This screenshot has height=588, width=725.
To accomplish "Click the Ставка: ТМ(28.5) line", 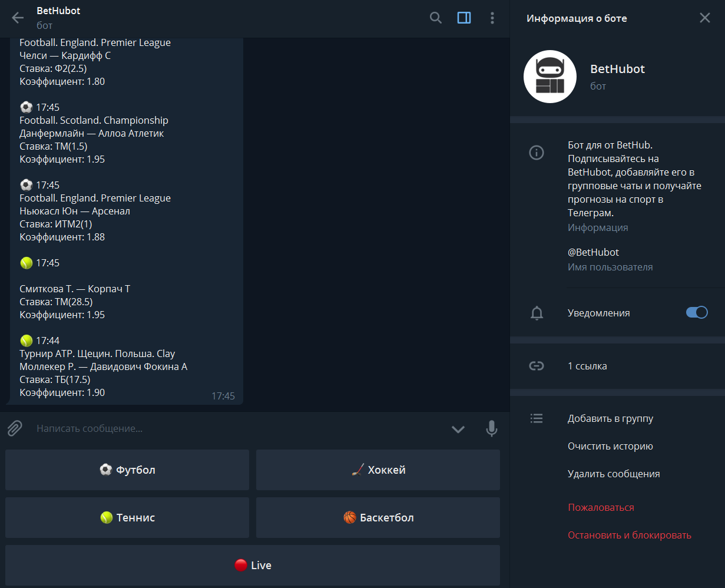I will tap(56, 302).
